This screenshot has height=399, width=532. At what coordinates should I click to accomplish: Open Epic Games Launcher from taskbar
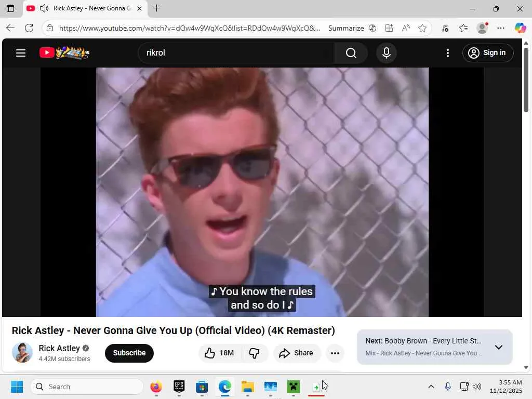click(x=179, y=387)
